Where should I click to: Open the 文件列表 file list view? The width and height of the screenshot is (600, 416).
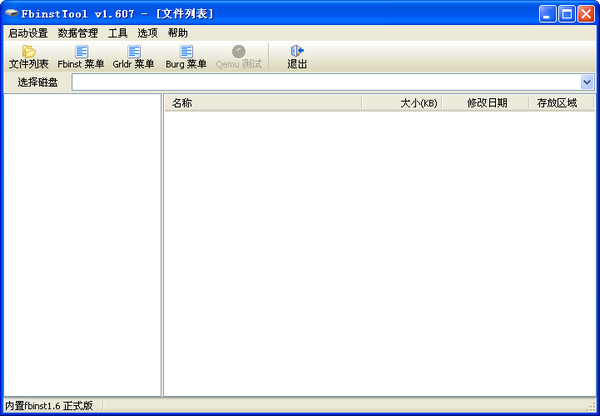[28, 57]
